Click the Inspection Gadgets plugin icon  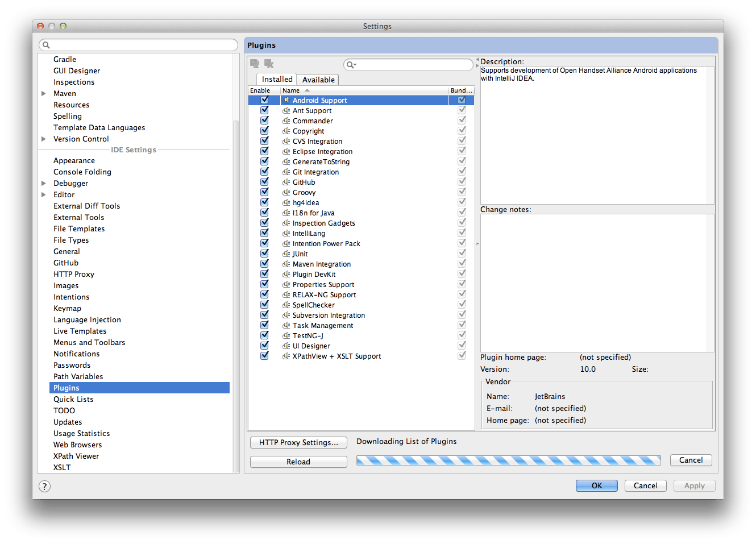coord(286,223)
